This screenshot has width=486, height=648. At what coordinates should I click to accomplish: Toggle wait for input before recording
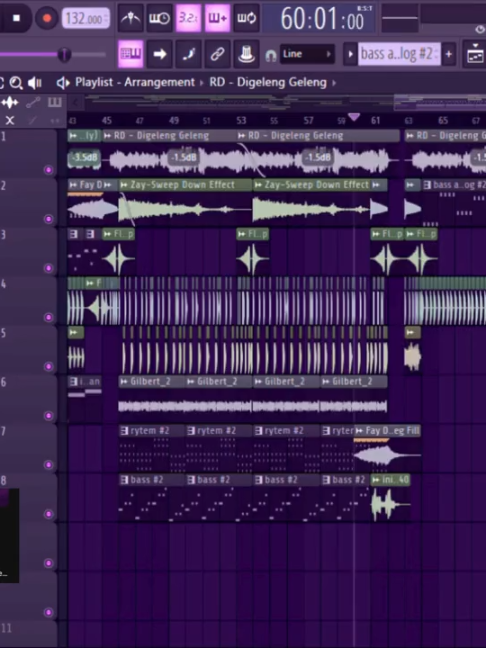tap(160, 18)
